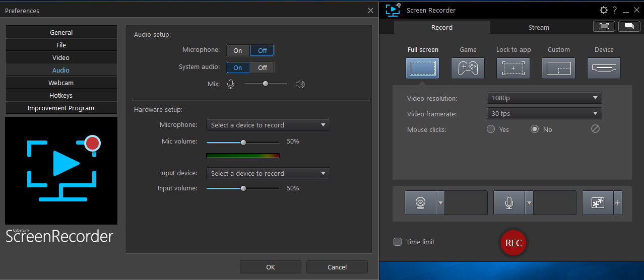This screenshot has width=644, height=280.
Task: Open the hardware Microphone device dropdown
Action: click(268, 125)
